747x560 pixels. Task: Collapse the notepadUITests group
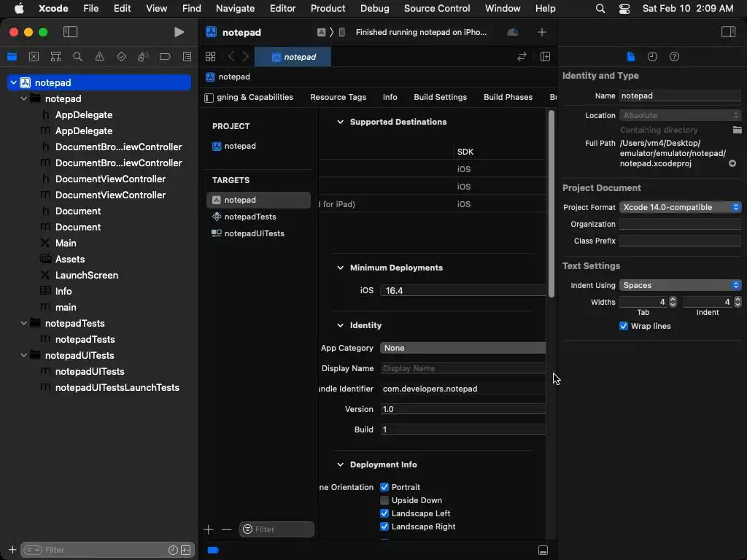tap(23, 355)
